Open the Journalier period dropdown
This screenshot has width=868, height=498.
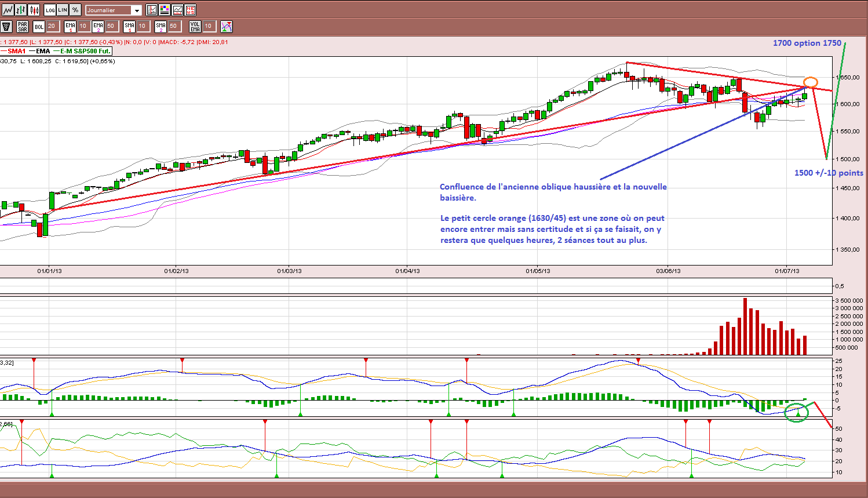[x=113, y=10]
